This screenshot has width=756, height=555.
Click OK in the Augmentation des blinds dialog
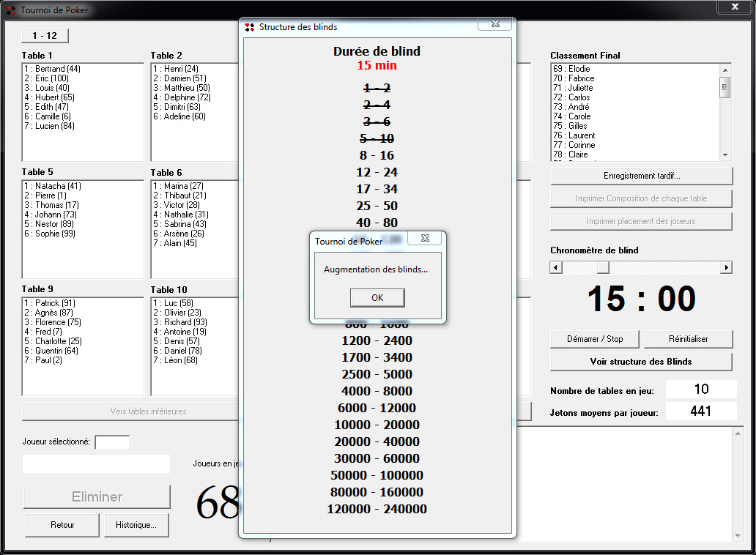click(x=377, y=298)
